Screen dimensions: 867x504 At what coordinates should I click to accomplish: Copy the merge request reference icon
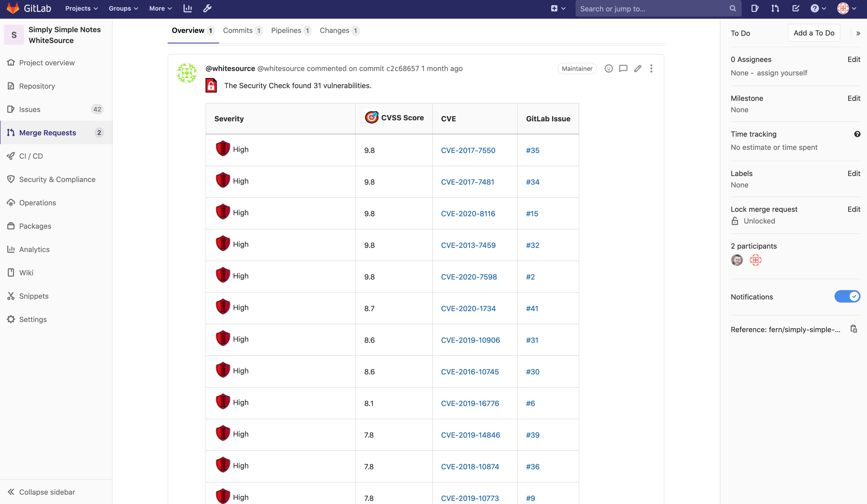pos(853,329)
